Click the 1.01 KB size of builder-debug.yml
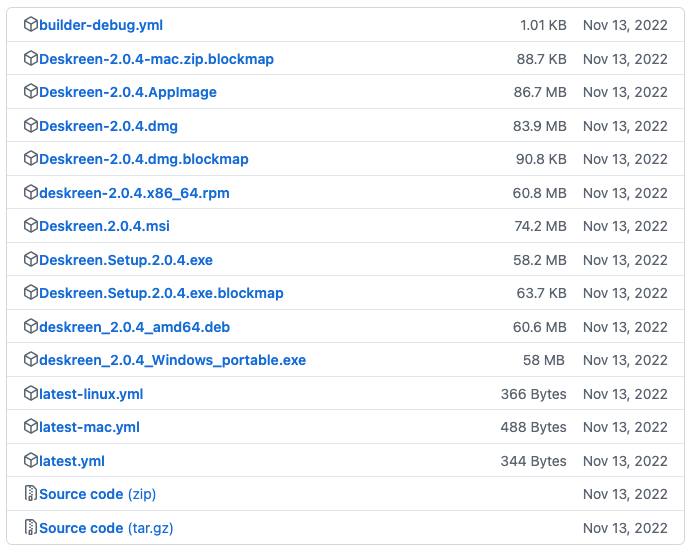Image resolution: width=694 pixels, height=553 pixels. point(543,25)
